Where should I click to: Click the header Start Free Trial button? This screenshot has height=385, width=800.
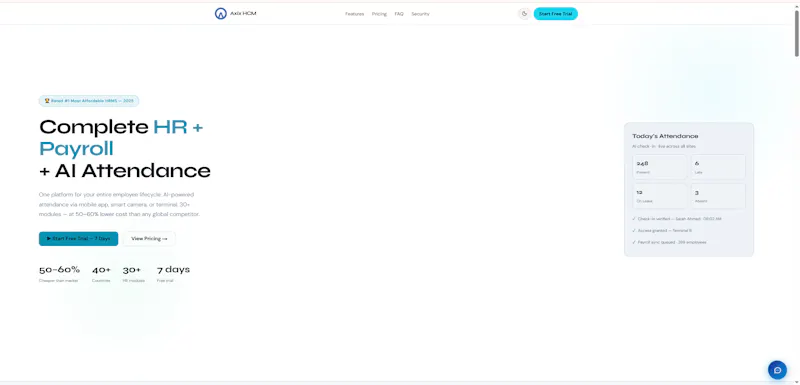pyautogui.click(x=556, y=14)
